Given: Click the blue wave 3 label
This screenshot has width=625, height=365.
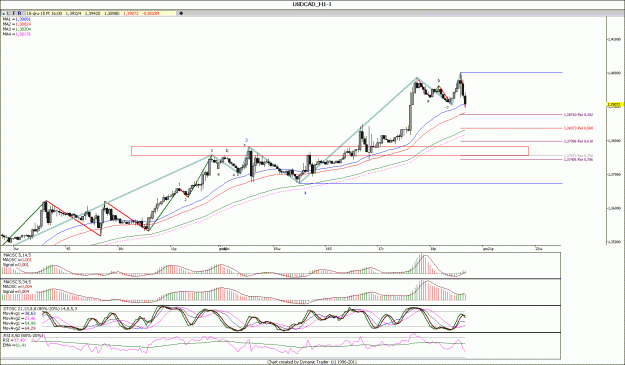Looking at the screenshot, I should coord(246,140).
